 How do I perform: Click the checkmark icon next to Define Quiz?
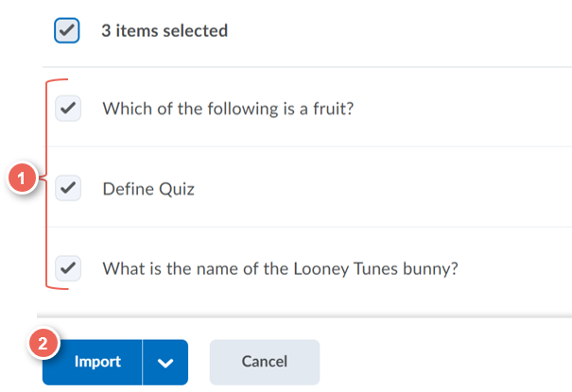(x=68, y=188)
